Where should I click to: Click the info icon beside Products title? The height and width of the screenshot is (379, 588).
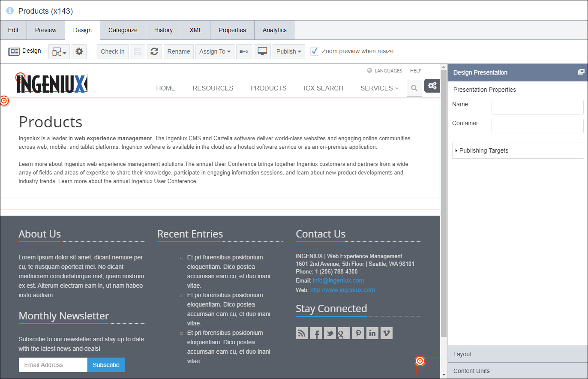coord(10,11)
